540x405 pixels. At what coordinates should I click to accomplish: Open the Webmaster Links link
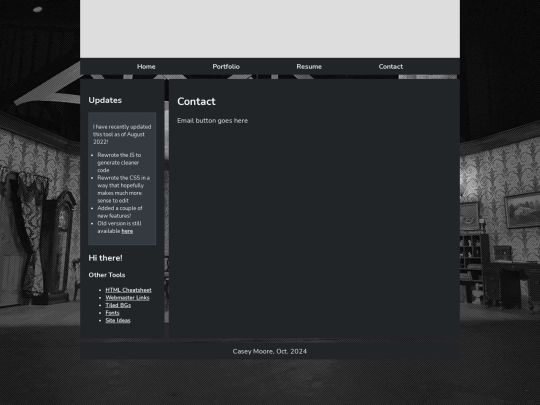click(x=127, y=298)
